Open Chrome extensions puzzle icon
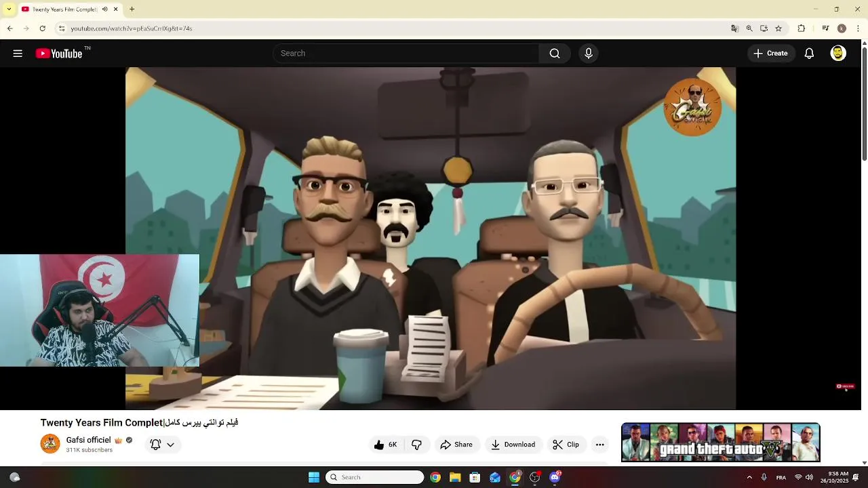This screenshot has height=488, width=868. [x=802, y=28]
